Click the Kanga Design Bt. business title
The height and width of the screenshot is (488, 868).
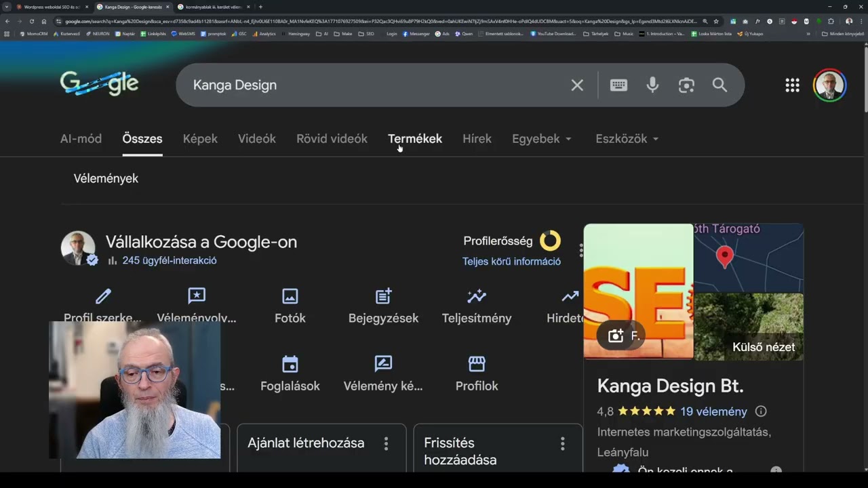(x=671, y=386)
